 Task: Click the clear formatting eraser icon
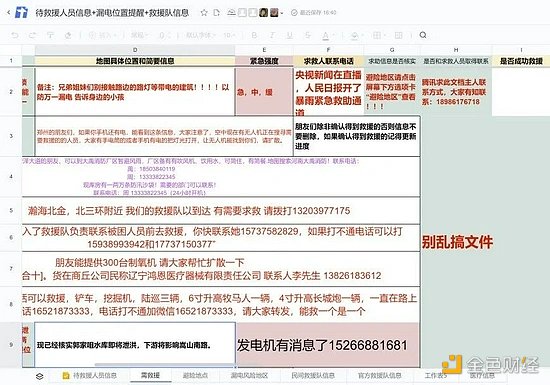click(x=68, y=35)
